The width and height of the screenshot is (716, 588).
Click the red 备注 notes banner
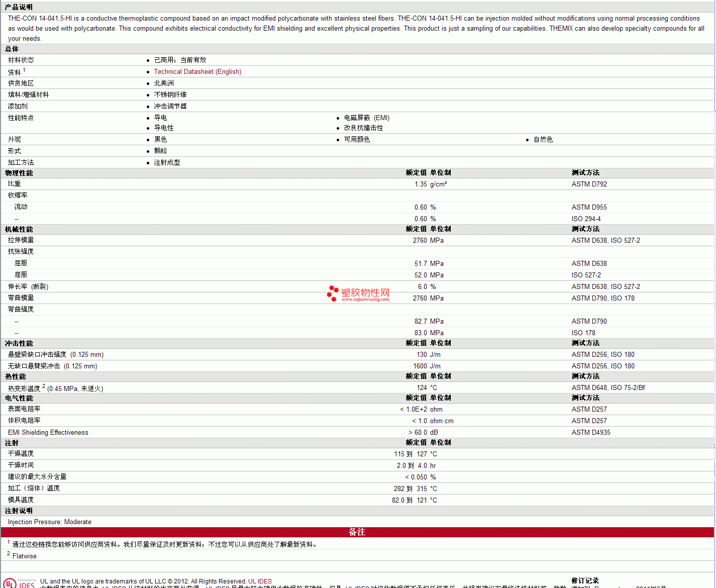point(357,532)
